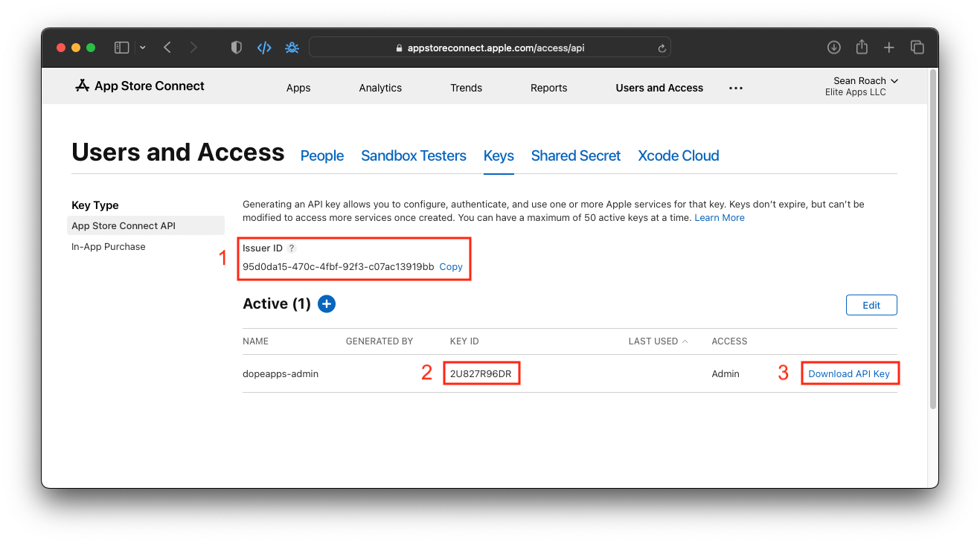980x543 pixels.
Task: Click the key ID 2U827R96DR
Action: click(x=481, y=374)
